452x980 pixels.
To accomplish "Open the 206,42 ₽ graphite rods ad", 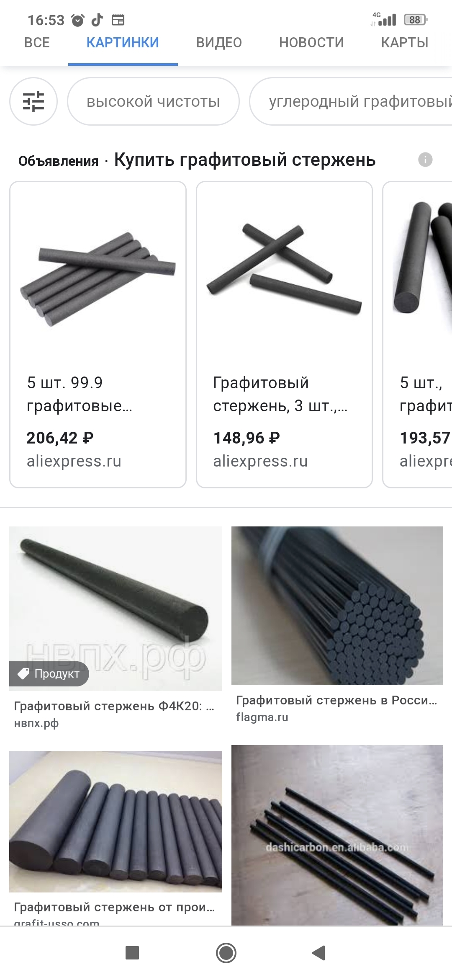I will point(98,335).
